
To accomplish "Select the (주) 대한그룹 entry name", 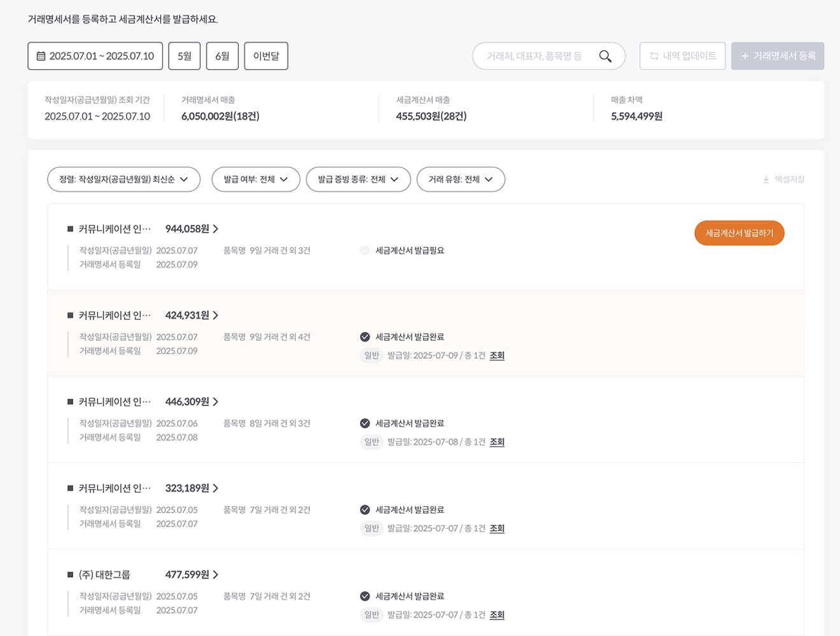I will [104, 575].
